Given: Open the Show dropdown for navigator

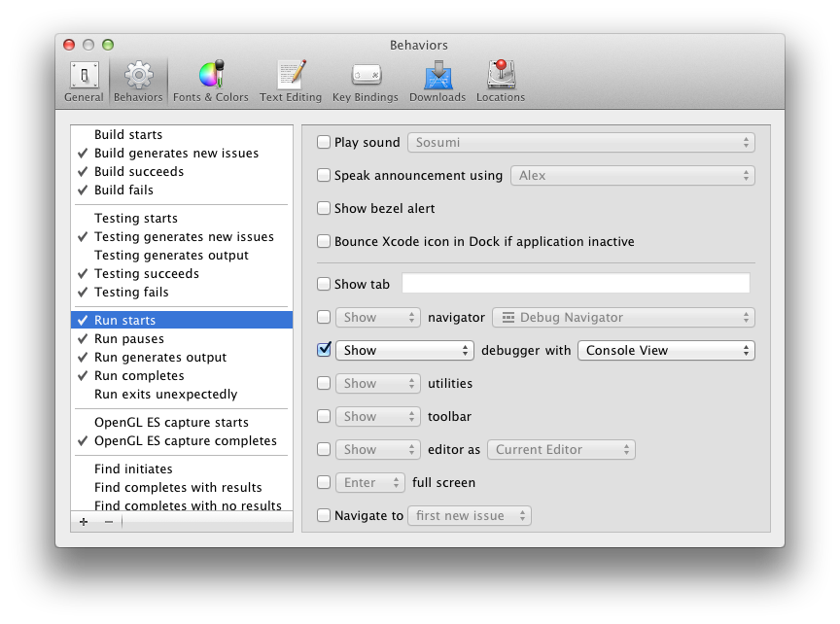Looking at the screenshot, I should 377,318.
